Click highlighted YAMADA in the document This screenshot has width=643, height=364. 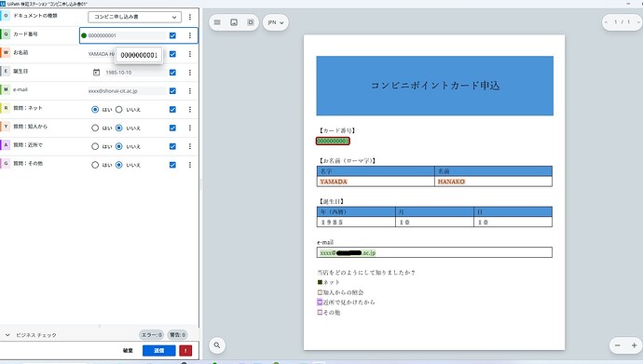(x=334, y=182)
